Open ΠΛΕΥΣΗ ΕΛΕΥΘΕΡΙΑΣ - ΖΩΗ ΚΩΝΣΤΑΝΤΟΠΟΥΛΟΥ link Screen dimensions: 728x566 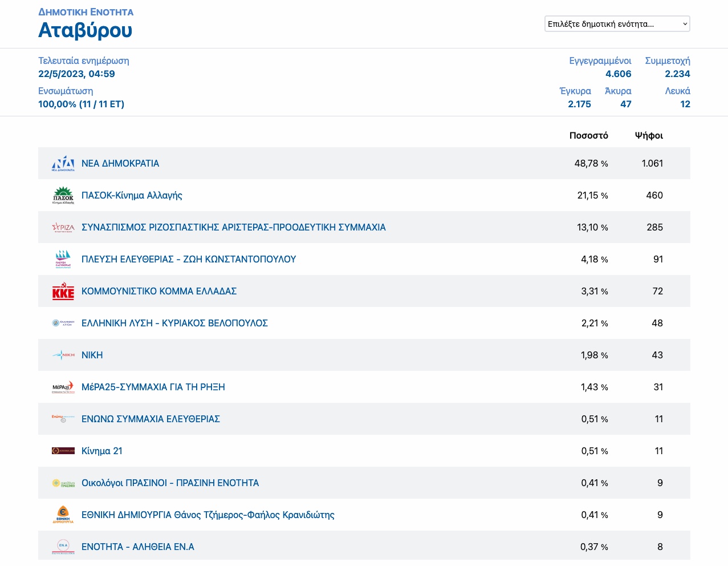(x=189, y=259)
